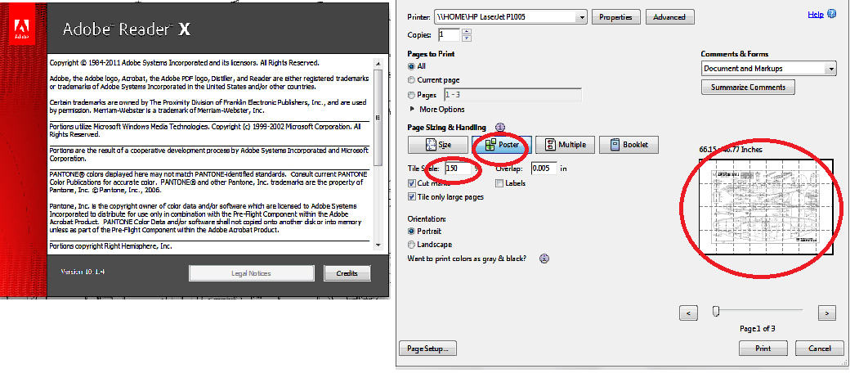Open the Printer dropdown list
The height and width of the screenshot is (387, 868).
click(x=581, y=17)
